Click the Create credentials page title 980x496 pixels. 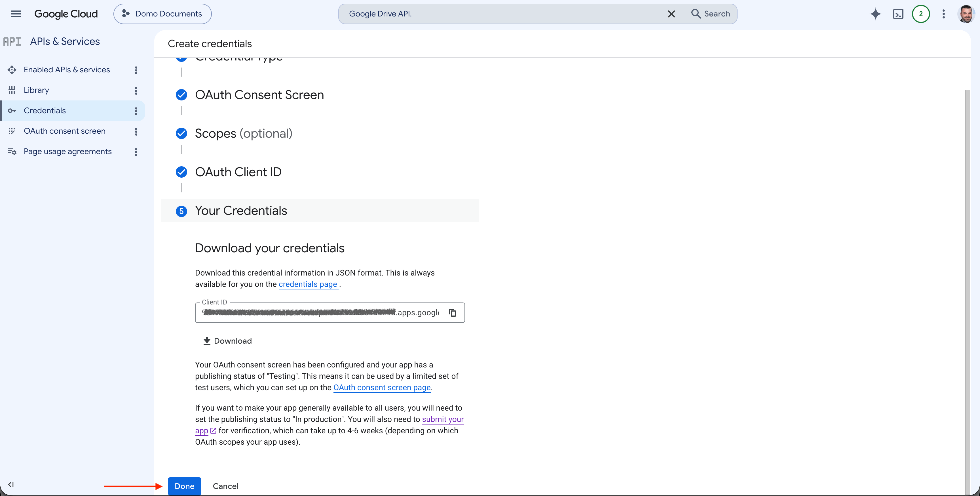click(x=210, y=44)
